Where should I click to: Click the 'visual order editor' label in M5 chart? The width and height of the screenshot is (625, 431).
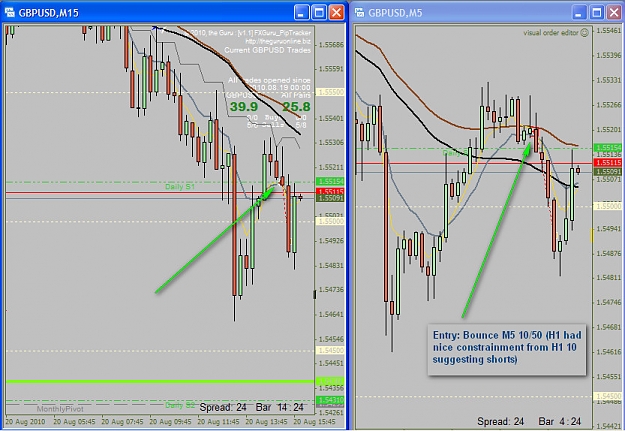pos(550,33)
